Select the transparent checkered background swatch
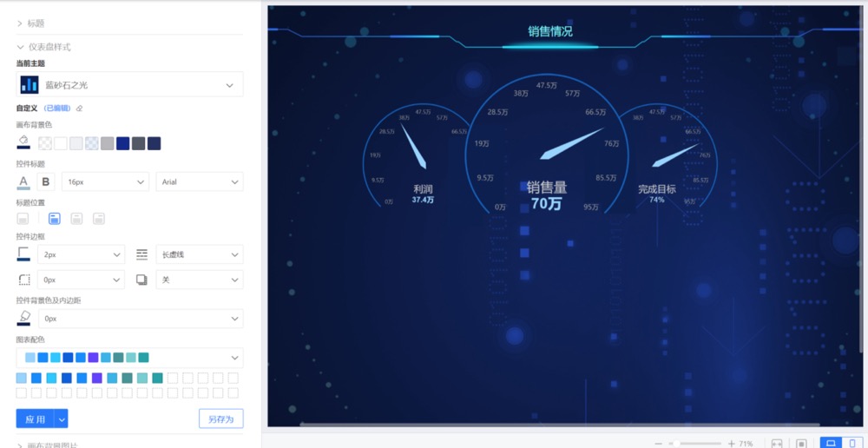The image size is (868, 448). pyautogui.click(x=45, y=143)
